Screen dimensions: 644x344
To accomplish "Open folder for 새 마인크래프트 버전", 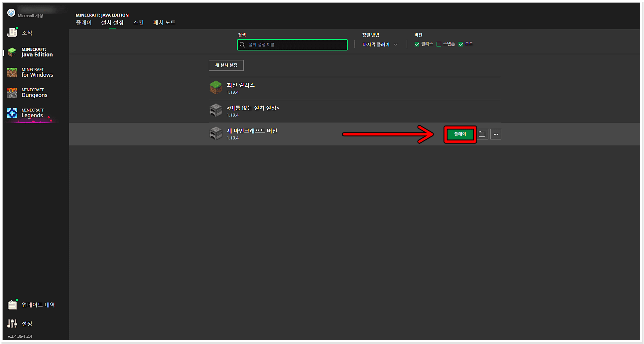I will pyautogui.click(x=482, y=134).
